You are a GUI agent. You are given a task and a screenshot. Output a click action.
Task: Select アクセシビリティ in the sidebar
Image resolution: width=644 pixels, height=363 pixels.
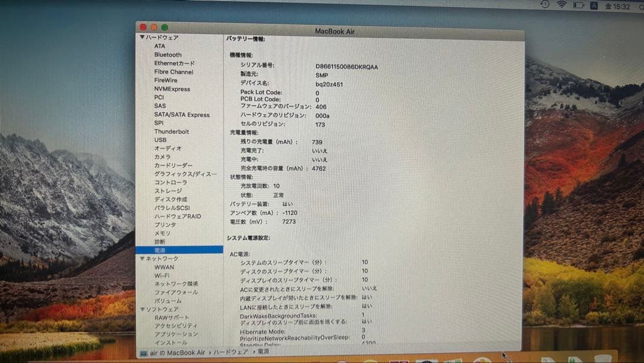pos(175,325)
